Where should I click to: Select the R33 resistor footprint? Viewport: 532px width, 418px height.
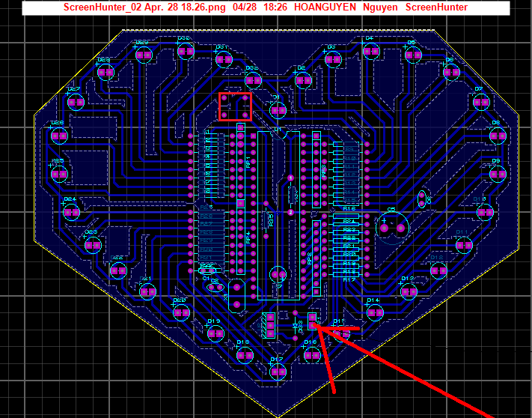click(266, 219)
